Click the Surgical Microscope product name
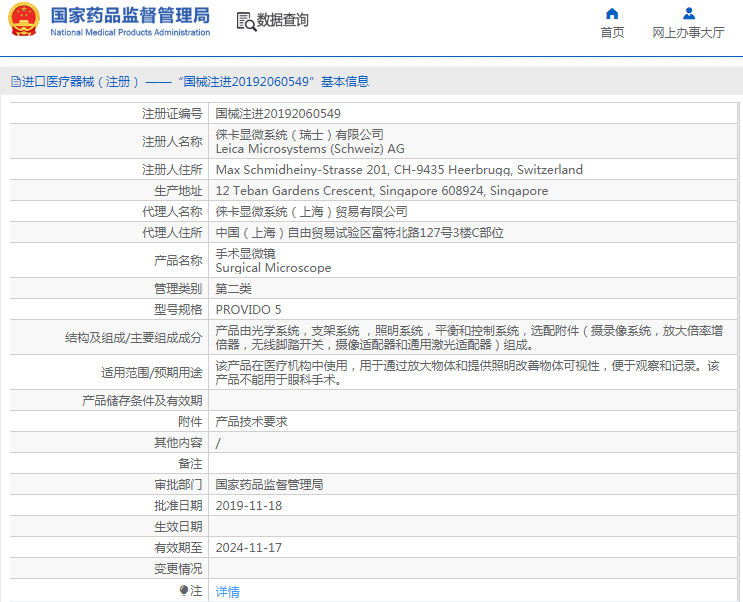 273,268
